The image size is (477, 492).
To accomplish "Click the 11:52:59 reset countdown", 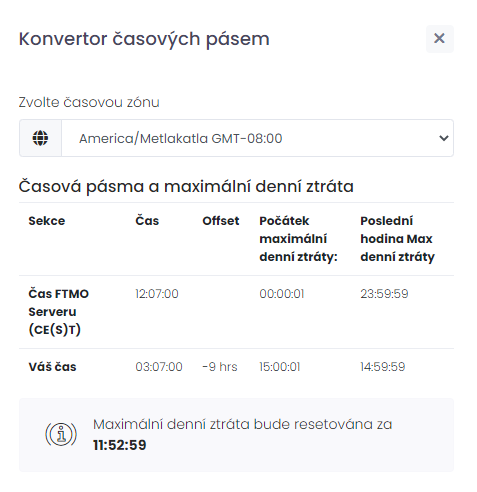I will [x=120, y=445].
